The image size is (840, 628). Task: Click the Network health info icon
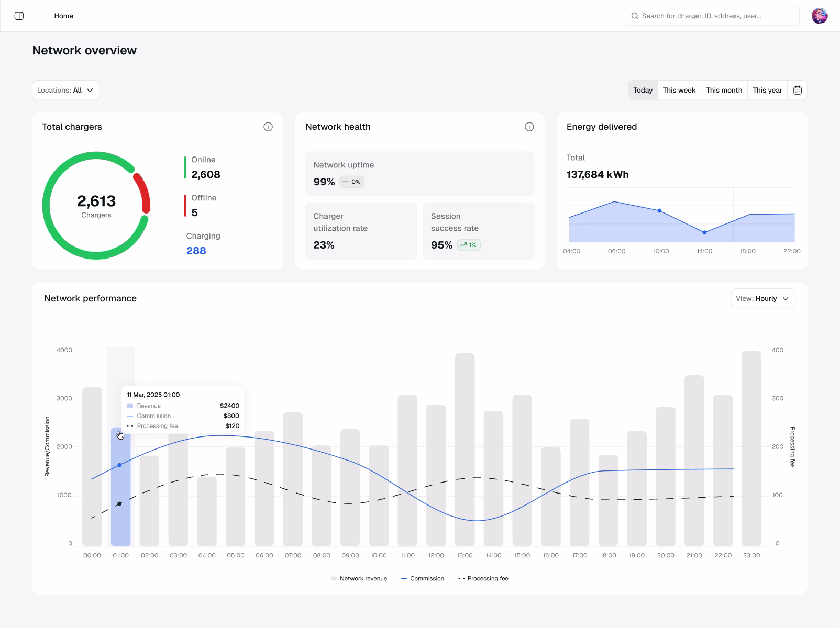coord(529,127)
